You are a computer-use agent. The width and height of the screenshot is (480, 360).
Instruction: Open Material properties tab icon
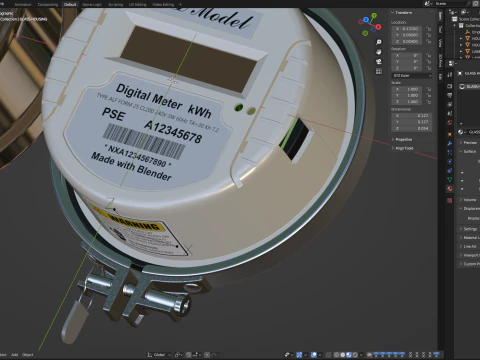pyautogui.click(x=450, y=188)
